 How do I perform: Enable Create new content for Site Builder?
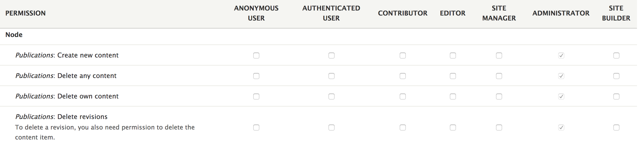(616, 55)
